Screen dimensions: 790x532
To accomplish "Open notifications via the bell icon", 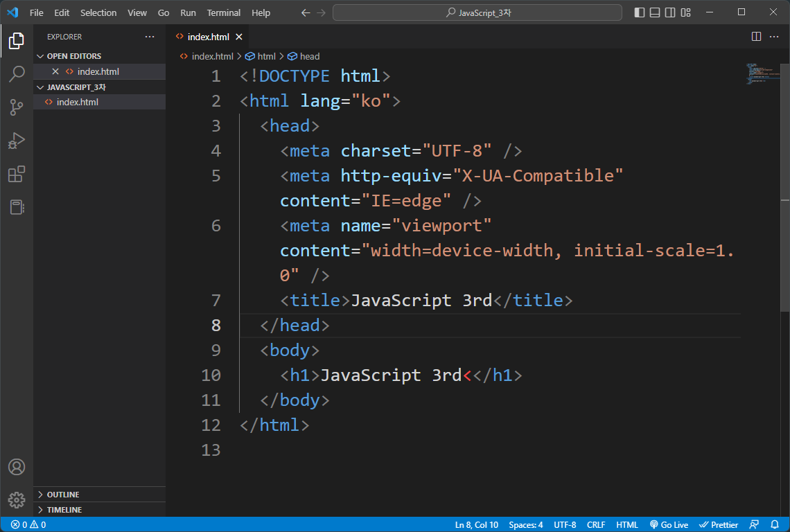I will click(775, 524).
